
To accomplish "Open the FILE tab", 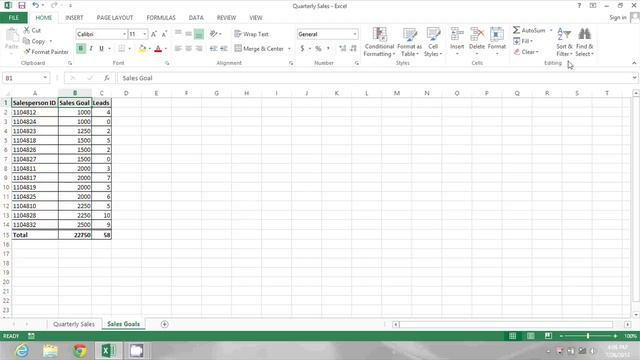I will 14,18.
